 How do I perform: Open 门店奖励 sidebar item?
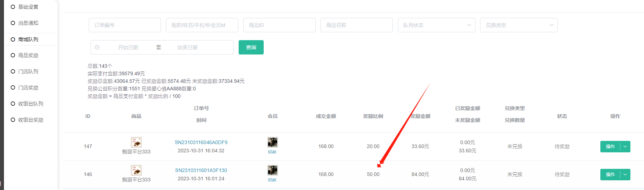pyautogui.click(x=28, y=88)
